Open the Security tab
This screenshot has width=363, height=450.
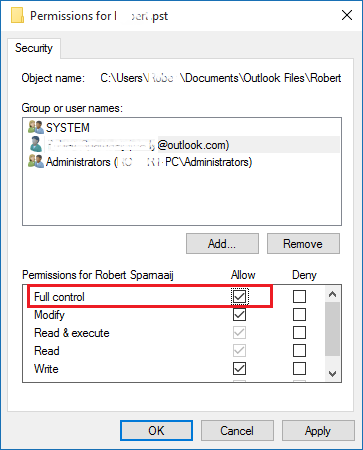[x=34, y=48]
